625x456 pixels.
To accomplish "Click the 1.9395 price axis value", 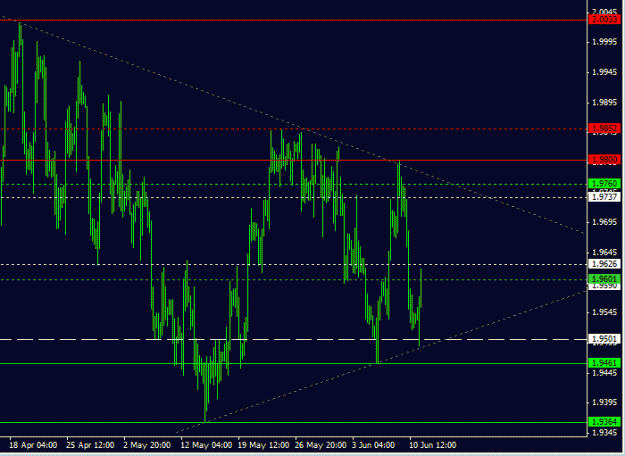I will [x=604, y=403].
